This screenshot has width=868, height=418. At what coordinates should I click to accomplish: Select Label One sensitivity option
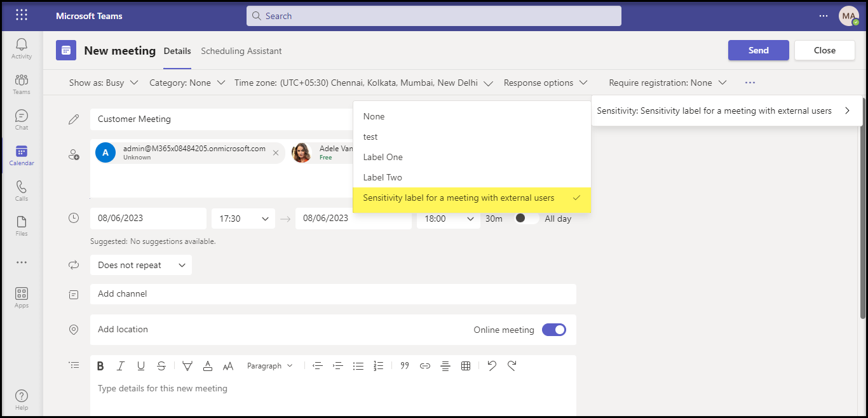[383, 157]
